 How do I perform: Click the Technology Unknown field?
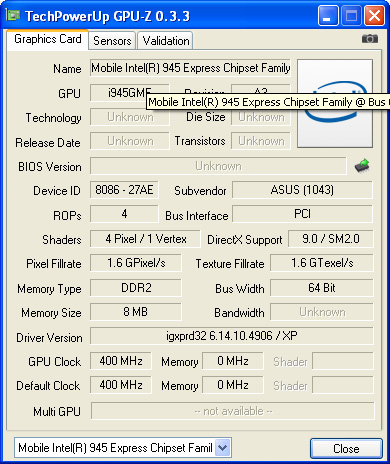130,117
